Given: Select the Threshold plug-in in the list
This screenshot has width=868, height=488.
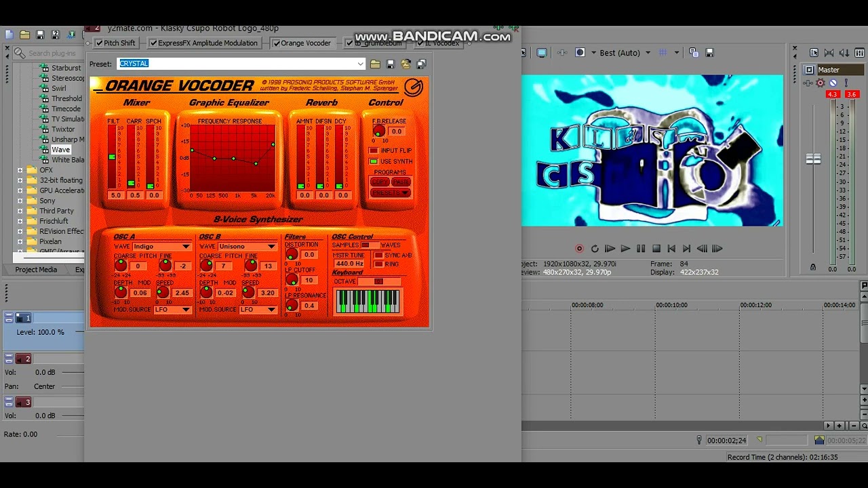Looking at the screenshot, I should 66,99.
